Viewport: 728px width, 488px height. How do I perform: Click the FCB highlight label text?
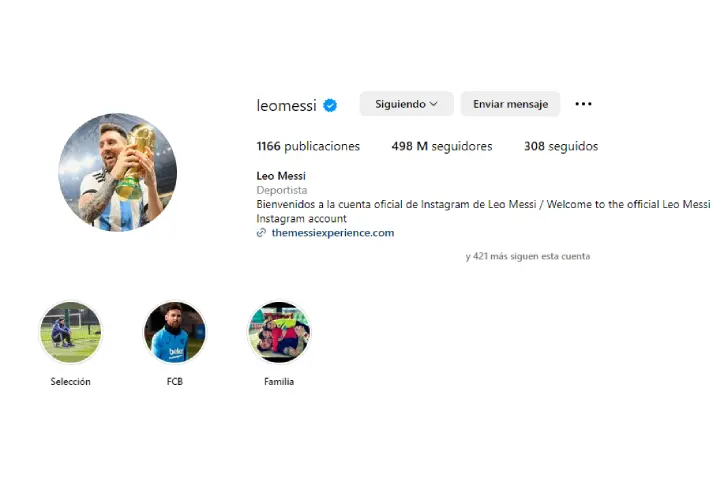coord(175,382)
